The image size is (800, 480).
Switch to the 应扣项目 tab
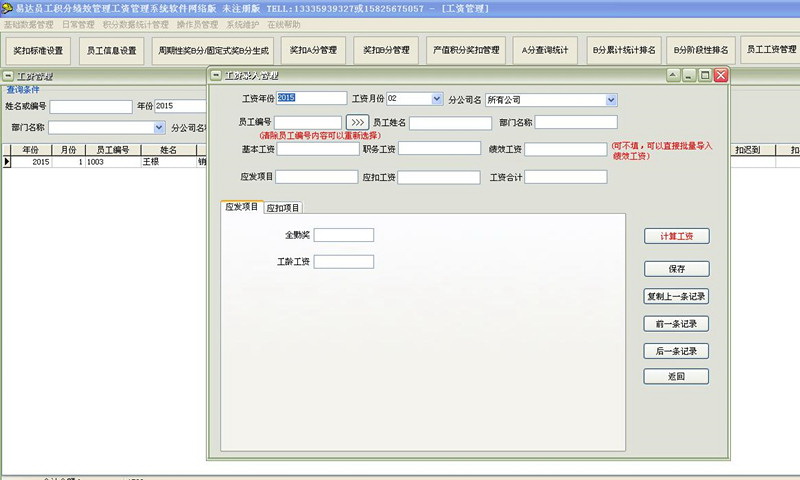click(x=283, y=208)
